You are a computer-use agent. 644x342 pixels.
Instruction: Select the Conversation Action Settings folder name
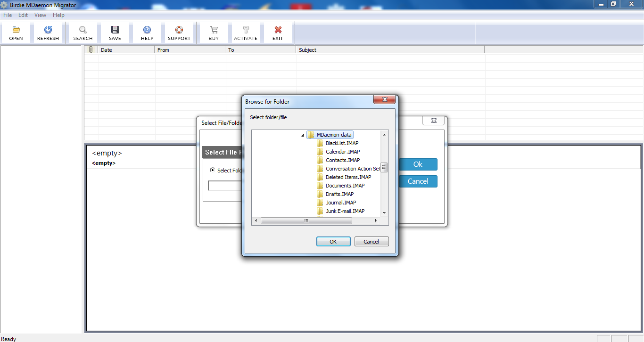(x=353, y=169)
